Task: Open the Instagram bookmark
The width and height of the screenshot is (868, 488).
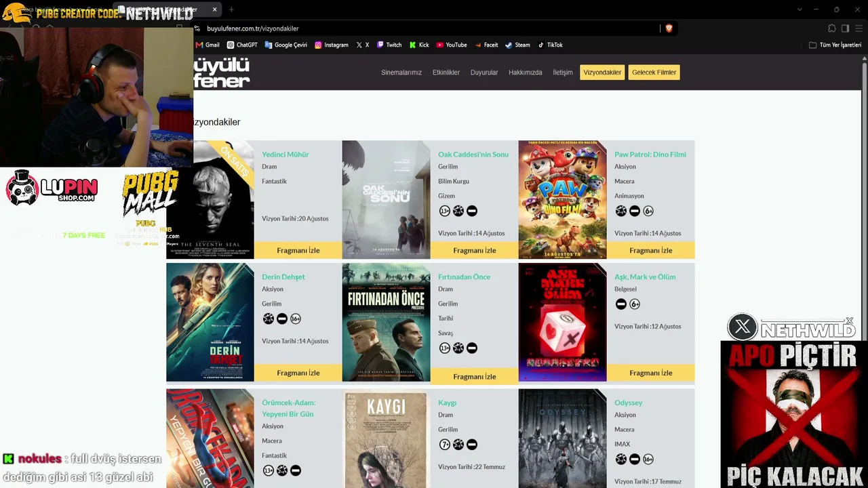Action: [x=331, y=45]
